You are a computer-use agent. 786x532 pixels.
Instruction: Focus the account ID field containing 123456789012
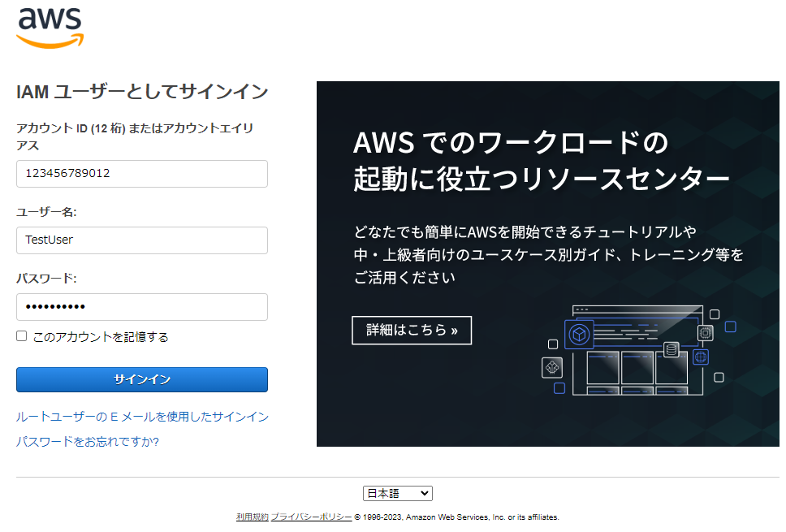pos(142,174)
